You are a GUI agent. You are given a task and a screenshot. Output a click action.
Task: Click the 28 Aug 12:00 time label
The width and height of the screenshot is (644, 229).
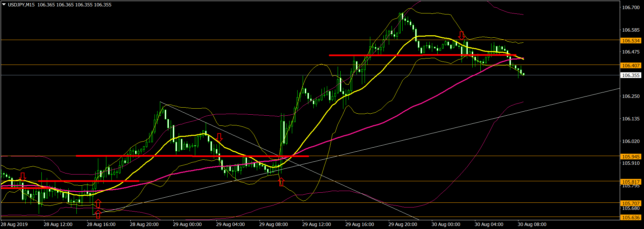coord(58,224)
